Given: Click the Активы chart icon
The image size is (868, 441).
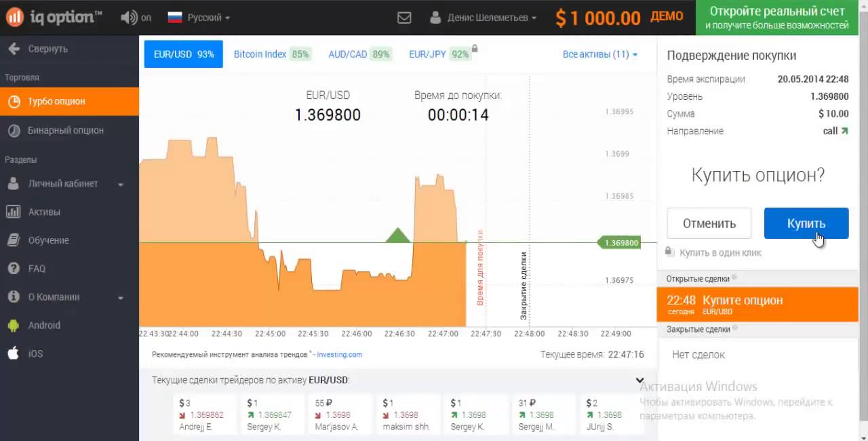Looking at the screenshot, I should [x=13, y=212].
